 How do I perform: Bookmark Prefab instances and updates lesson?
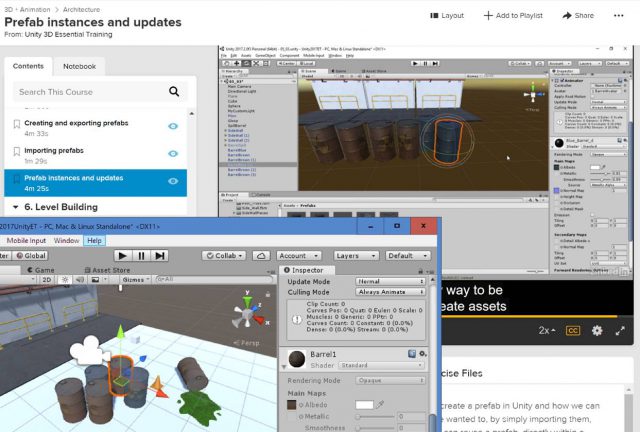coord(17,179)
